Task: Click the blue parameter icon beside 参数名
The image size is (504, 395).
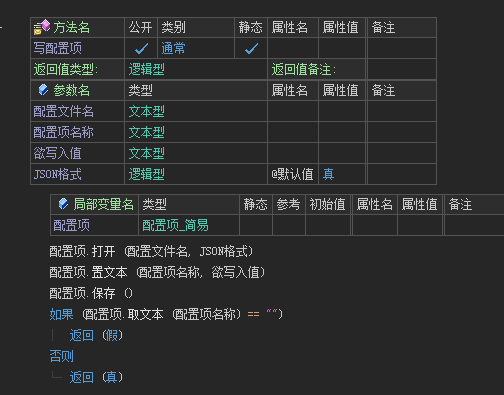Action: click(x=43, y=90)
